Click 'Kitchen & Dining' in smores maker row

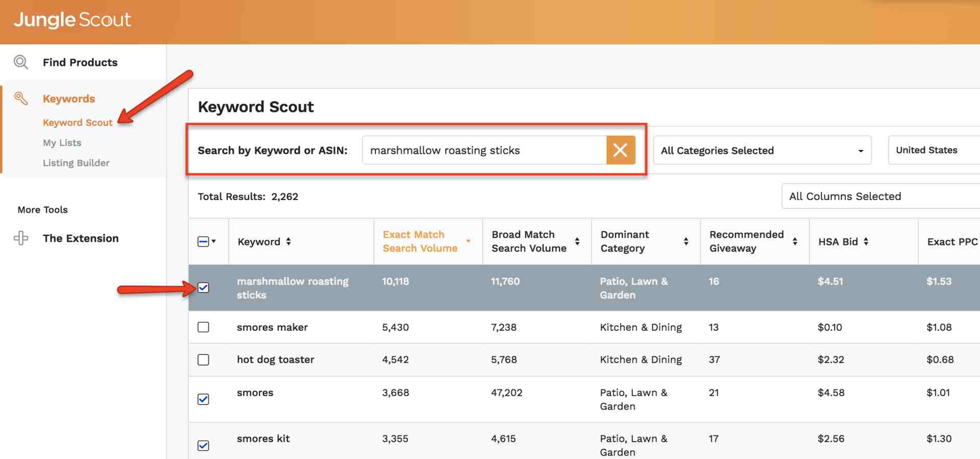[641, 327]
